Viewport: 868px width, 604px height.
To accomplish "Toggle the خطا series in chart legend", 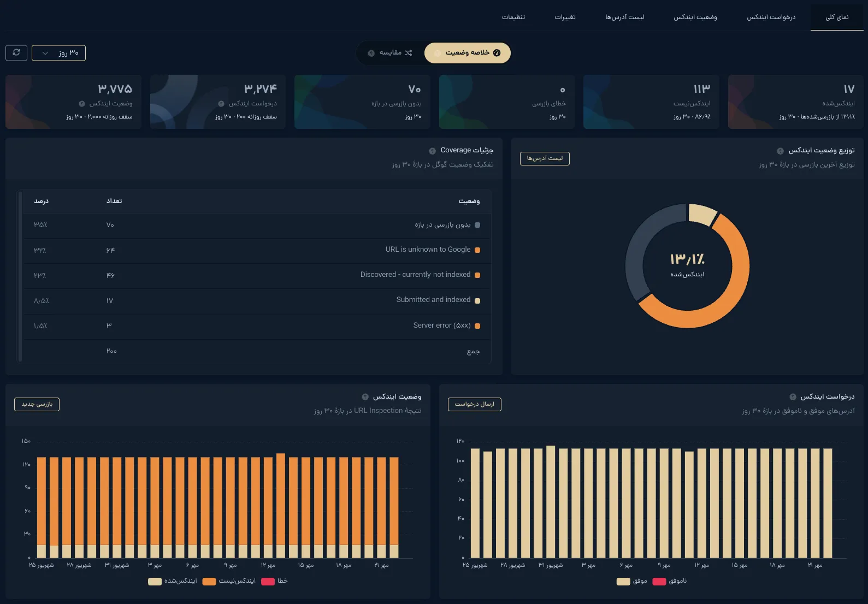I will tap(274, 581).
